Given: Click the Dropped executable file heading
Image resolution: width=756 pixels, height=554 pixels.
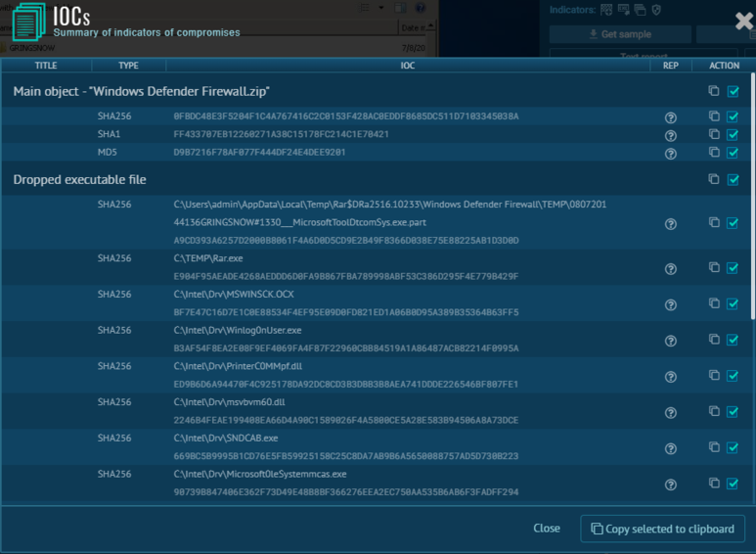Looking at the screenshot, I should tap(79, 179).
